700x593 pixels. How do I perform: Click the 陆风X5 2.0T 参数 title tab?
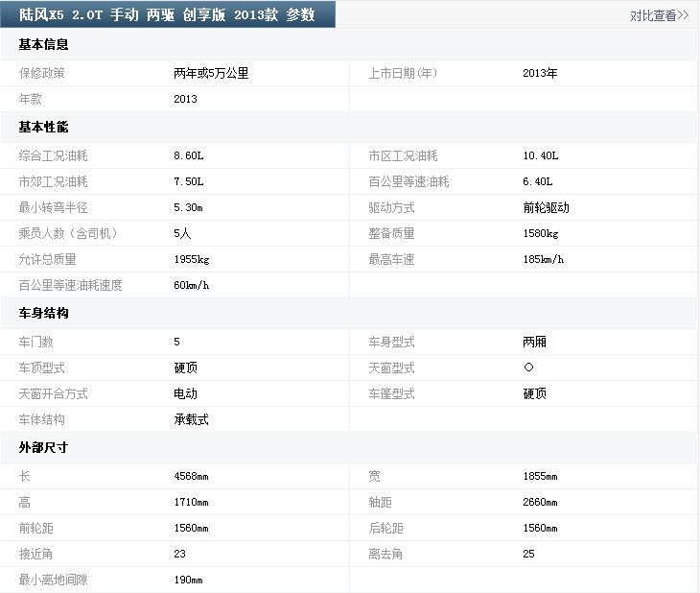[x=168, y=14]
